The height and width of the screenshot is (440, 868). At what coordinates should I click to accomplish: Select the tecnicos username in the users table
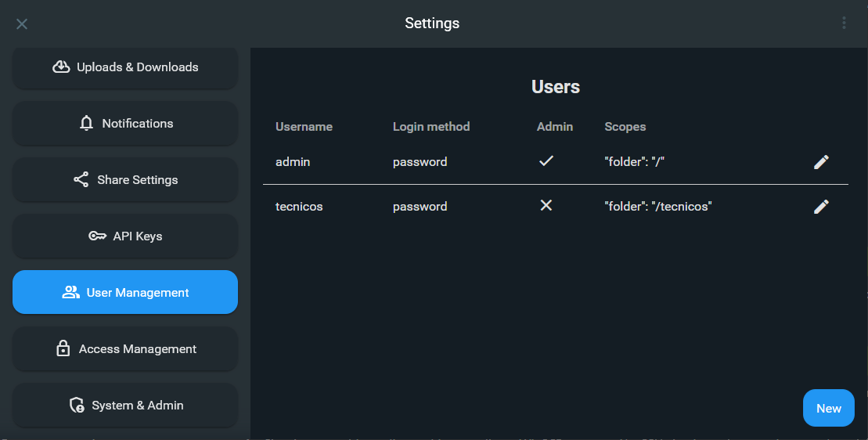coord(299,207)
